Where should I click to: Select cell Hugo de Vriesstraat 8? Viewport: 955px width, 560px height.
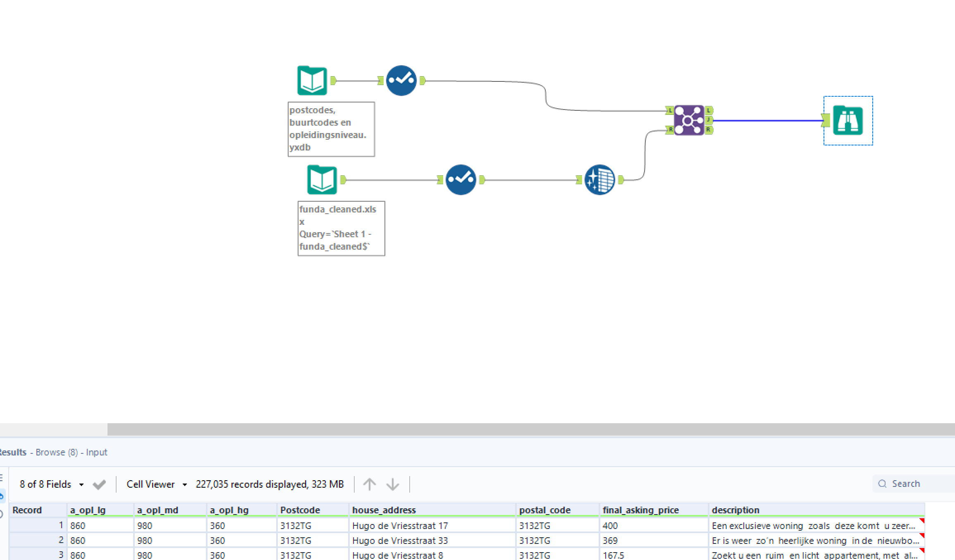432,555
